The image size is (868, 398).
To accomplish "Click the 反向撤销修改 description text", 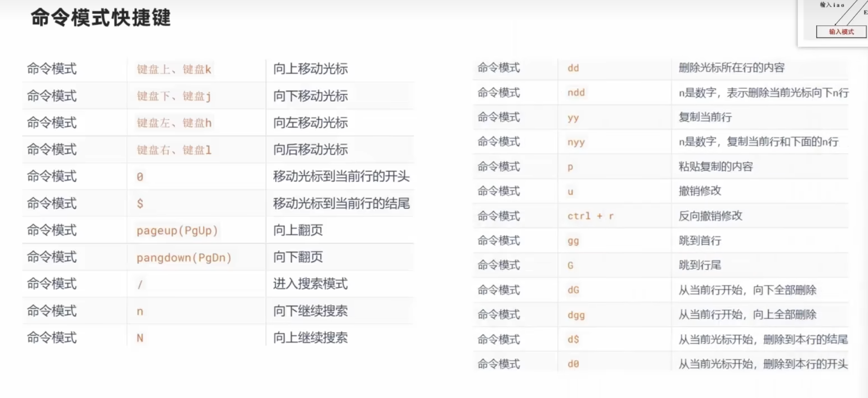I will pyautogui.click(x=710, y=216).
